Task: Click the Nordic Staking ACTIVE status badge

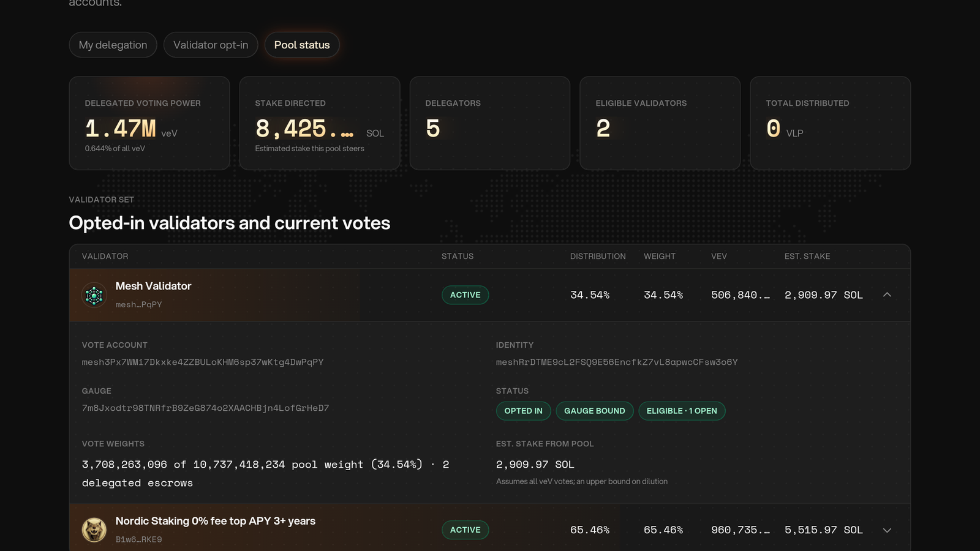Action: click(466, 530)
